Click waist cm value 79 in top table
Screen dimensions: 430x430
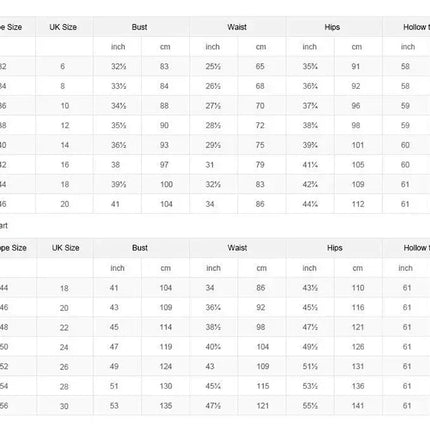click(260, 165)
